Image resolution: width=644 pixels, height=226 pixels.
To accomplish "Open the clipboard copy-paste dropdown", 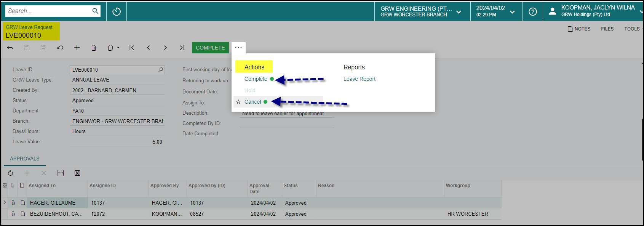I will click(x=113, y=48).
